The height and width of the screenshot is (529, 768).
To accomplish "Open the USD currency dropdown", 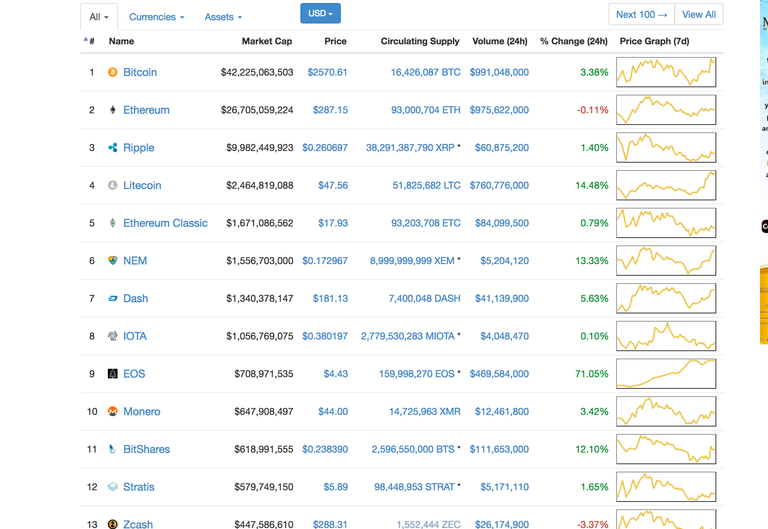I will 320,13.
